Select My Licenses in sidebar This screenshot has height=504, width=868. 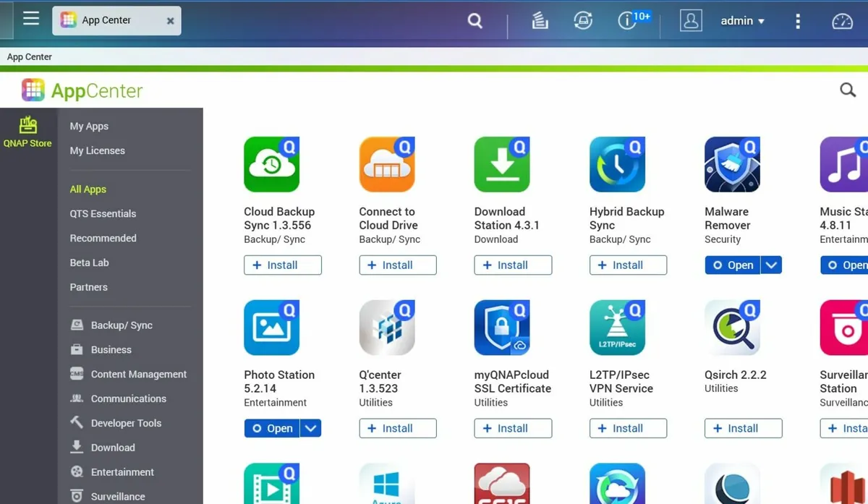[97, 150]
